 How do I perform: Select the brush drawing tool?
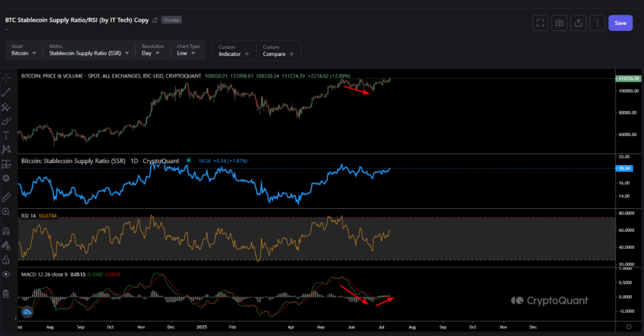tap(6, 121)
